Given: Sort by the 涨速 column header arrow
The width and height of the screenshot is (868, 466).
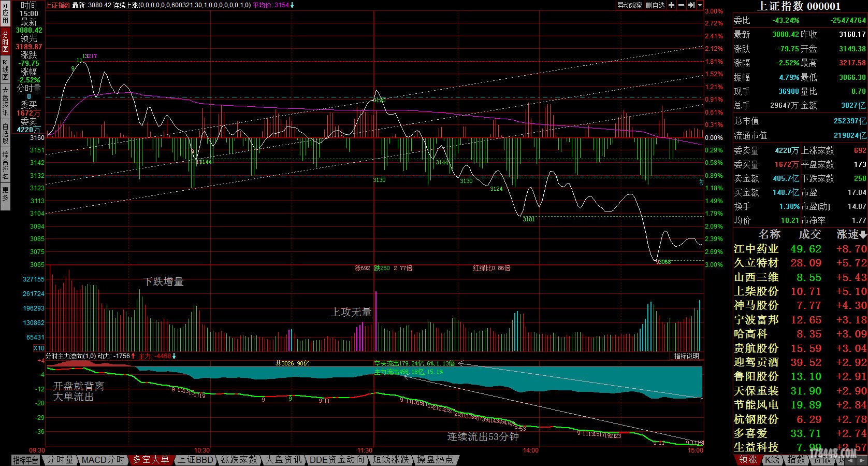Looking at the screenshot, I should (x=863, y=235).
